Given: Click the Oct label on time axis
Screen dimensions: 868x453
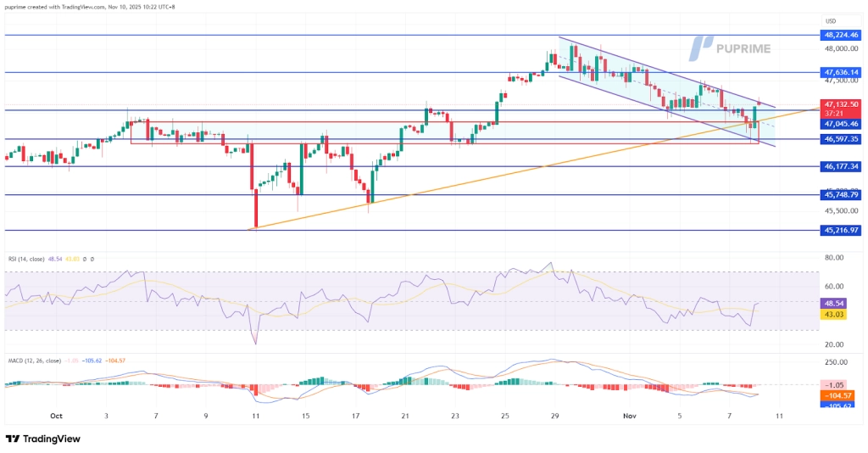Looking at the screenshot, I should coord(56,417).
